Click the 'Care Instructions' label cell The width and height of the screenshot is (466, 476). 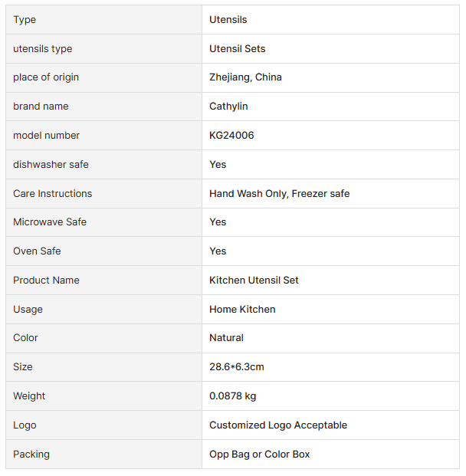(52, 194)
